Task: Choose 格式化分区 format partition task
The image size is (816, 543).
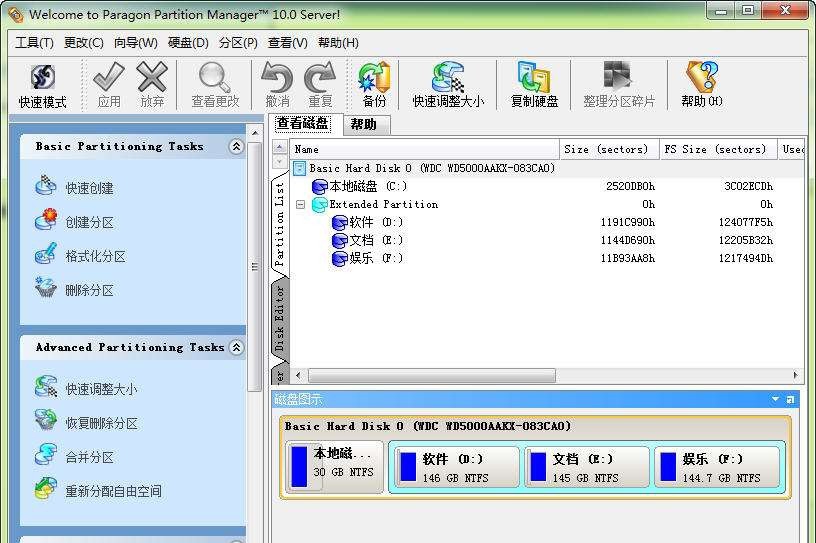Action: pyautogui.click(x=80, y=256)
